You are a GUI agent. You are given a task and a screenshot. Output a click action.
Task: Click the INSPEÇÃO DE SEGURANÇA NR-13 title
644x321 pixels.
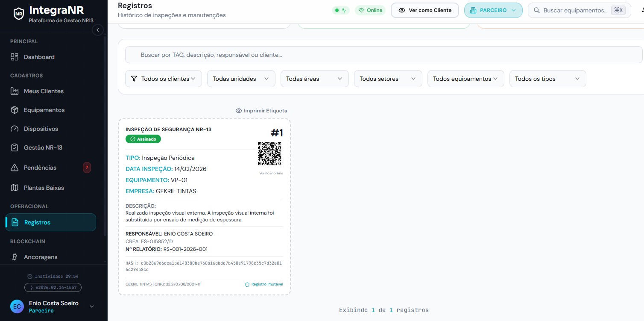tap(168, 130)
